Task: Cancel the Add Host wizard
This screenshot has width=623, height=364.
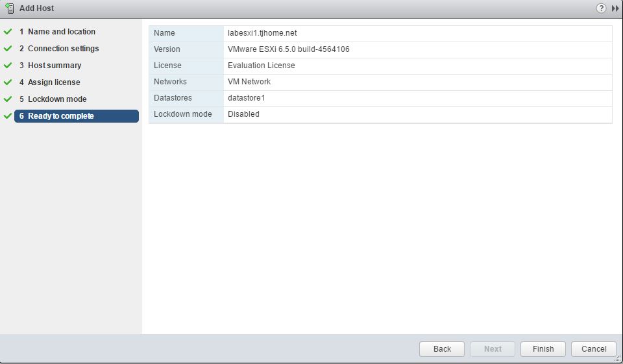Action: (594, 349)
